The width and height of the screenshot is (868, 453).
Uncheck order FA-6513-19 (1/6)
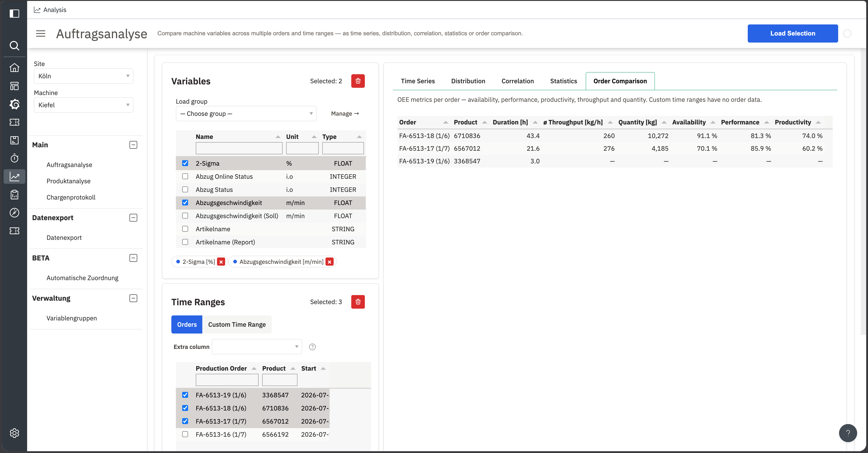[185, 395]
